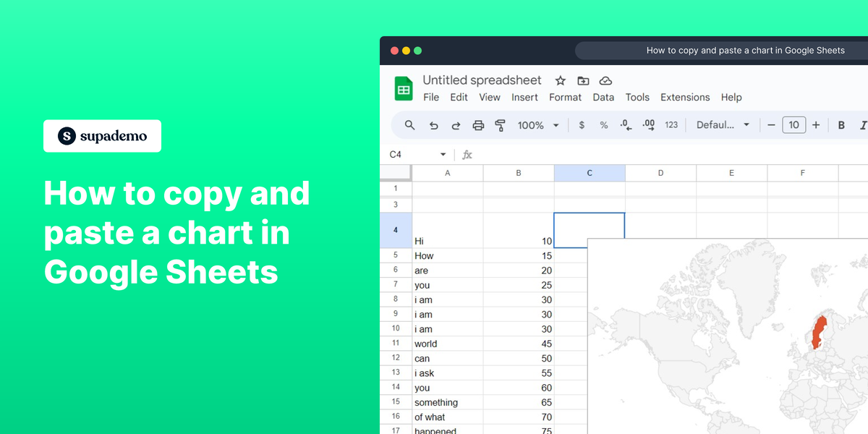The height and width of the screenshot is (434, 868).
Task: Star the spreadsheet as favorite
Action: coord(560,80)
